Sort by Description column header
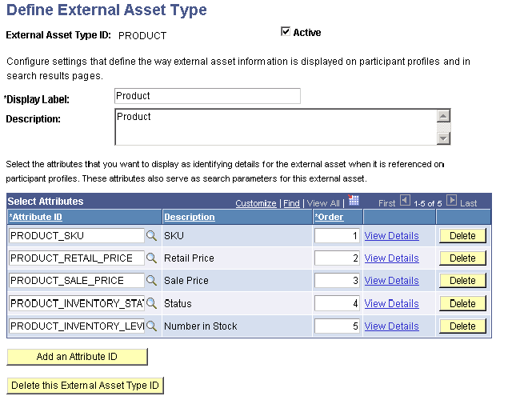 pos(190,217)
